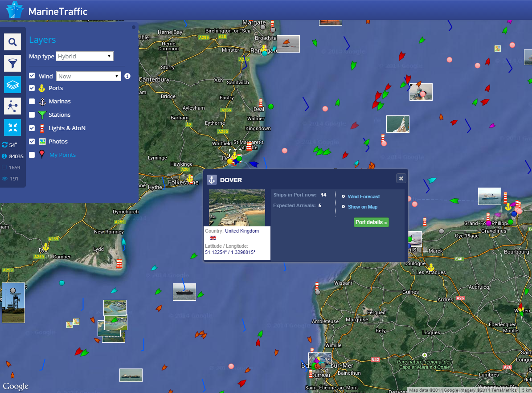
Task: Click the Dover coordinates text
Action: 230,252
